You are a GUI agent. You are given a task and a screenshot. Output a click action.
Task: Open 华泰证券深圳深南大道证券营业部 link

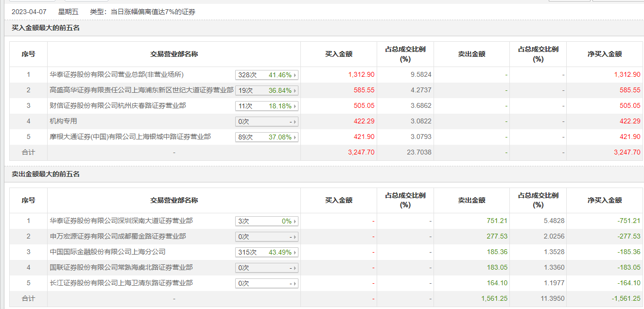pos(121,221)
